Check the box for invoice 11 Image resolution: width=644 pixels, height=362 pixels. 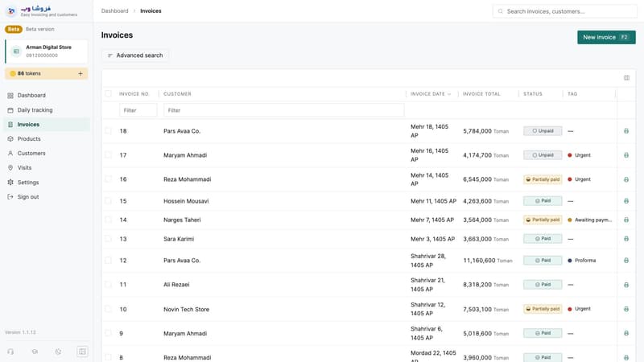coord(108,284)
